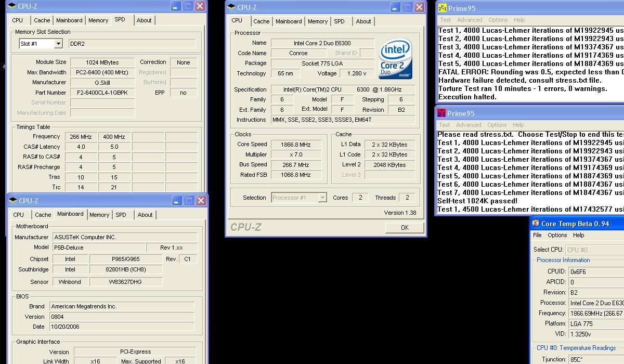Click the Core Speed 1866.8 MHz value
This screenshot has height=364, width=624.
click(x=296, y=145)
